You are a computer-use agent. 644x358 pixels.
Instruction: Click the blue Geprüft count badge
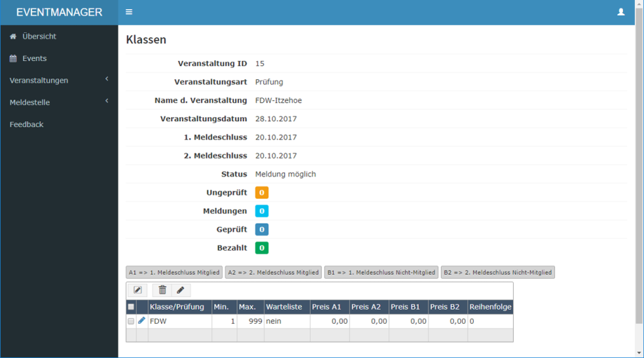[262, 229]
